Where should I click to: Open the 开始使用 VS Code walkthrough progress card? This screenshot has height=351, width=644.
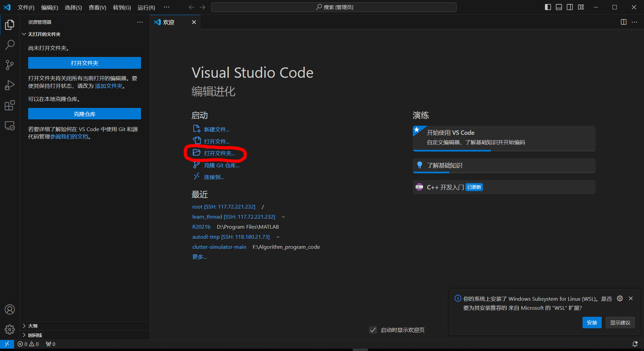coord(504,138)
